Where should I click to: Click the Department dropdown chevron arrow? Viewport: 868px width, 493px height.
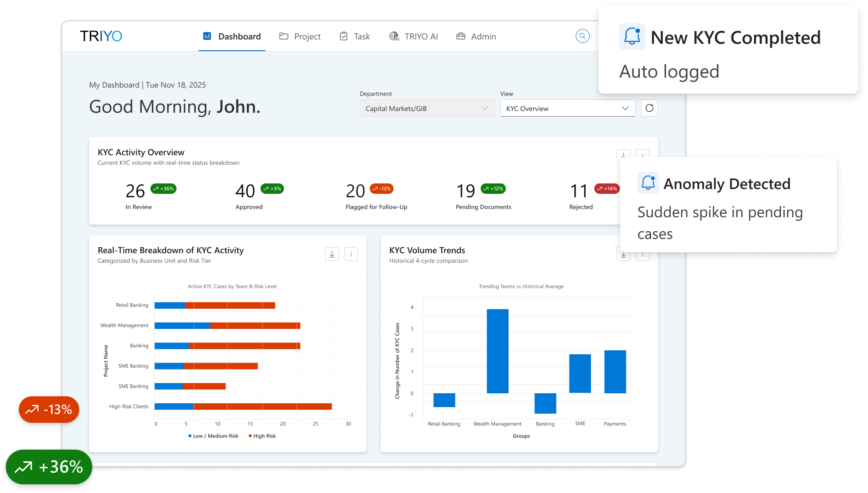point(485,108)
